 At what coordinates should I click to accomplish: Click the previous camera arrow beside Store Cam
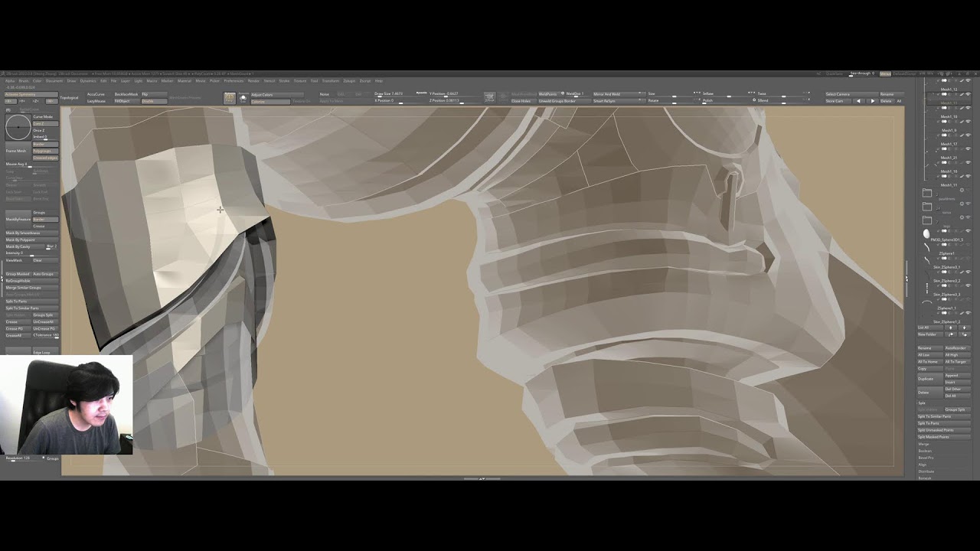point(859,101)
